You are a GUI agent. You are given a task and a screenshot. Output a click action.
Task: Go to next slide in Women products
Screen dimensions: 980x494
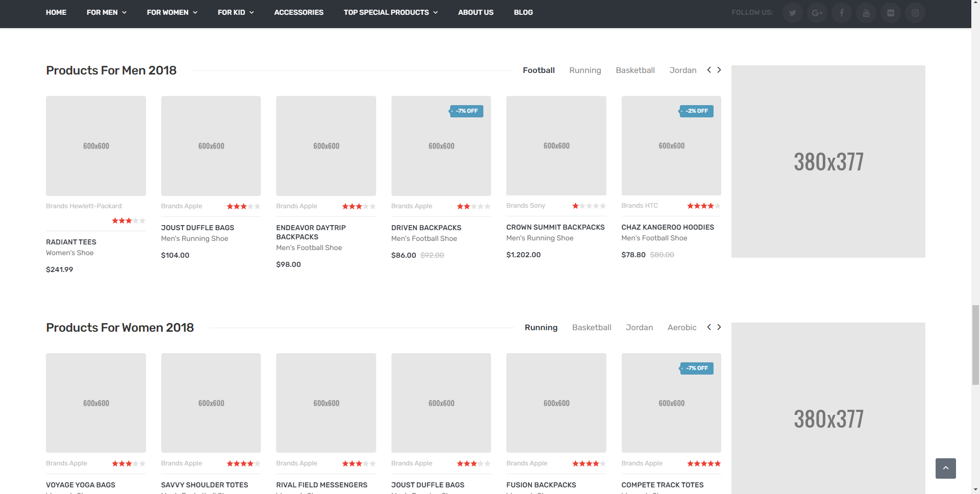(719, 327)
